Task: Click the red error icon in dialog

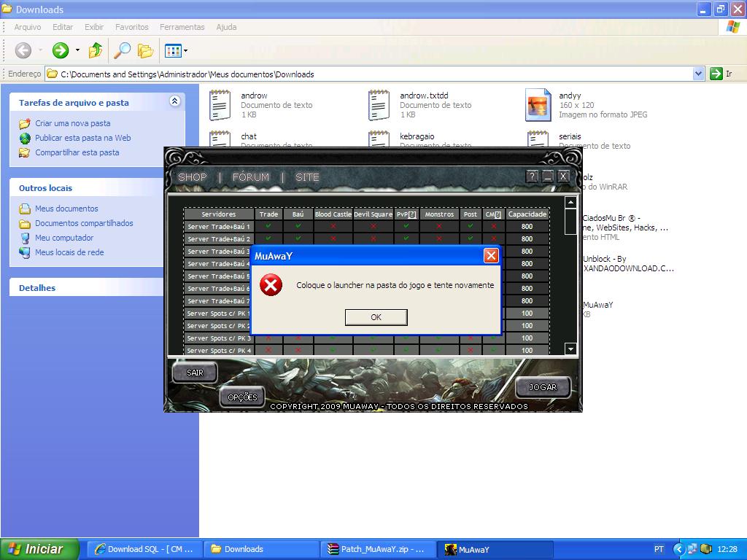Action: click(x=271, y=285)
